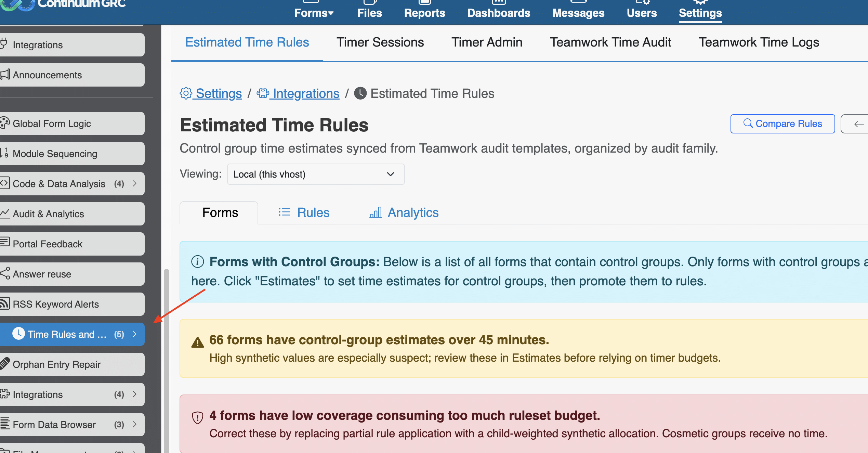
Task: Click the back arrow button
Action: 855,124
